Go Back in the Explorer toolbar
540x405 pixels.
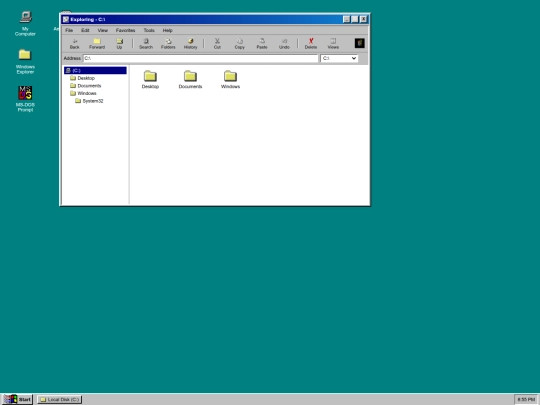click(74, 44)
